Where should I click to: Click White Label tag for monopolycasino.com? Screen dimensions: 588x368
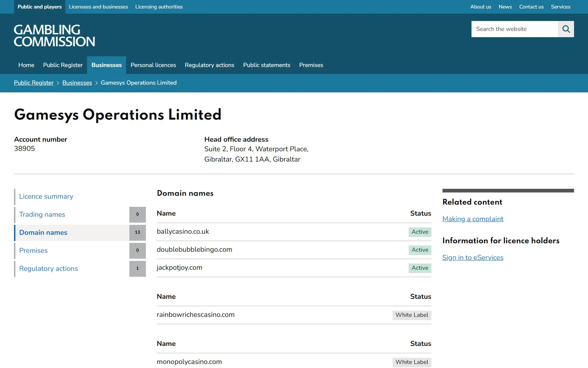[412, 362]
